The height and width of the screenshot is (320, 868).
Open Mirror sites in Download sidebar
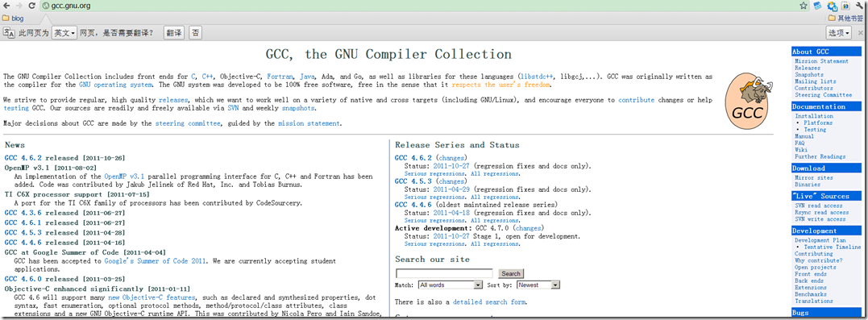coord(814,177)
